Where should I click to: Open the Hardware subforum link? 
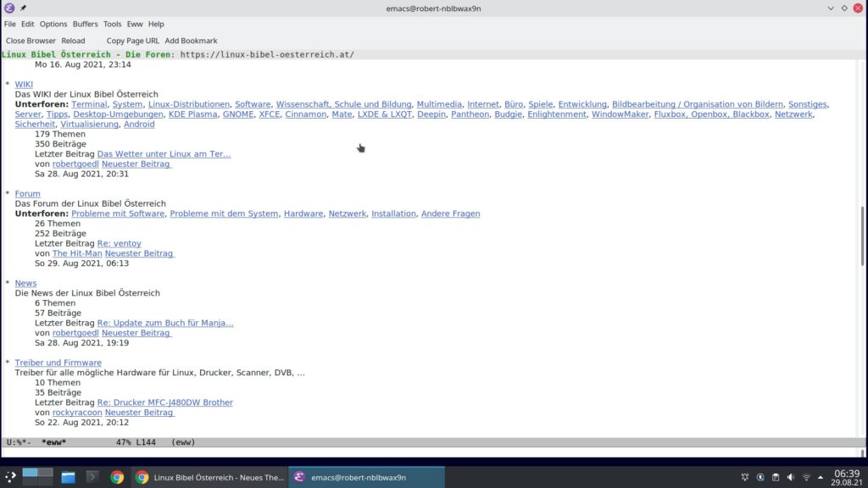(303, 213)
